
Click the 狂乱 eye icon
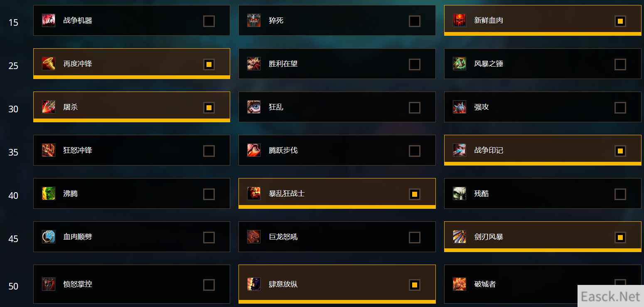254,107
